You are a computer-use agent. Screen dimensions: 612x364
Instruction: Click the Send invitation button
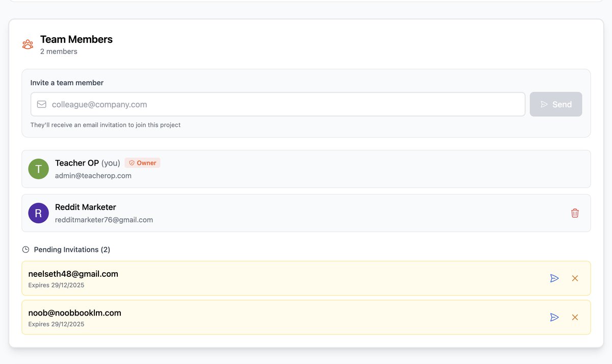tap(556, 104)
